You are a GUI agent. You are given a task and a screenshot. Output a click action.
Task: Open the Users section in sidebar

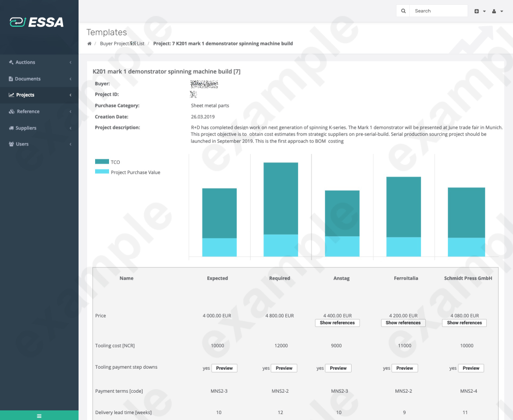coord(22,144)
